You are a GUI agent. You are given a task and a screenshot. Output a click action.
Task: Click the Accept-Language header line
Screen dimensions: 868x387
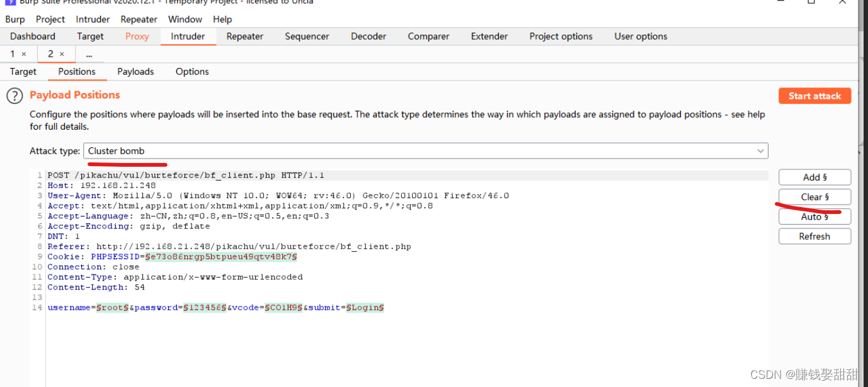coord(188,216)
